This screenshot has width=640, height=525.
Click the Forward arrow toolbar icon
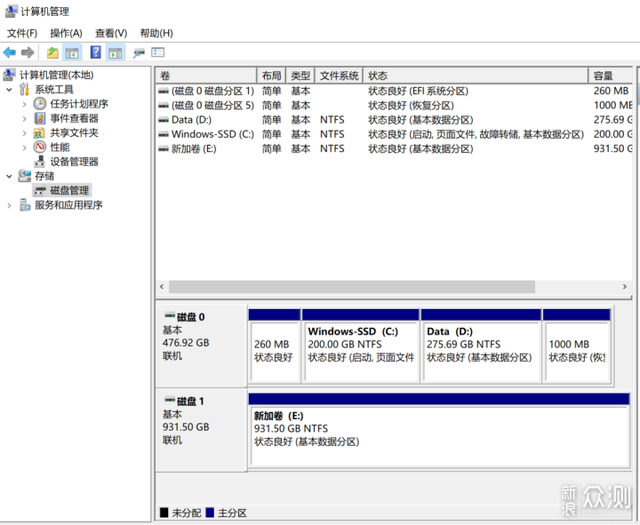tap(28, 52)
